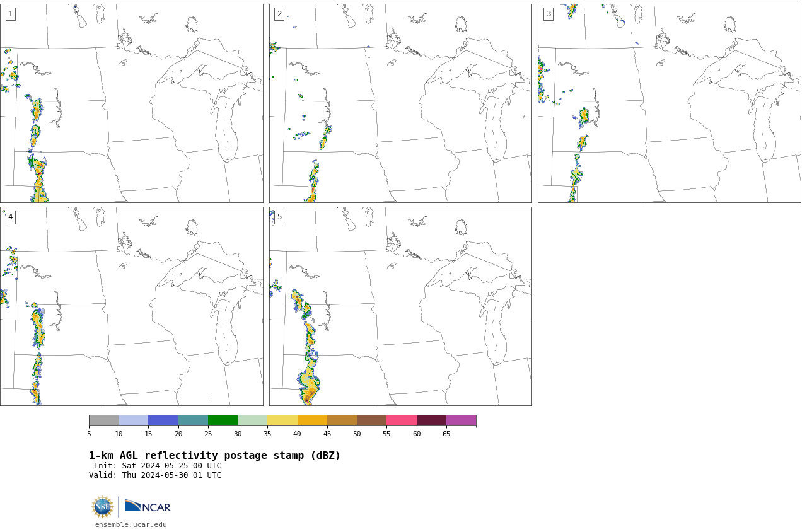Click the panel number label 3
Image resolution: width=807 pixels, height=532 pixels.
click(x=548, y=14)
